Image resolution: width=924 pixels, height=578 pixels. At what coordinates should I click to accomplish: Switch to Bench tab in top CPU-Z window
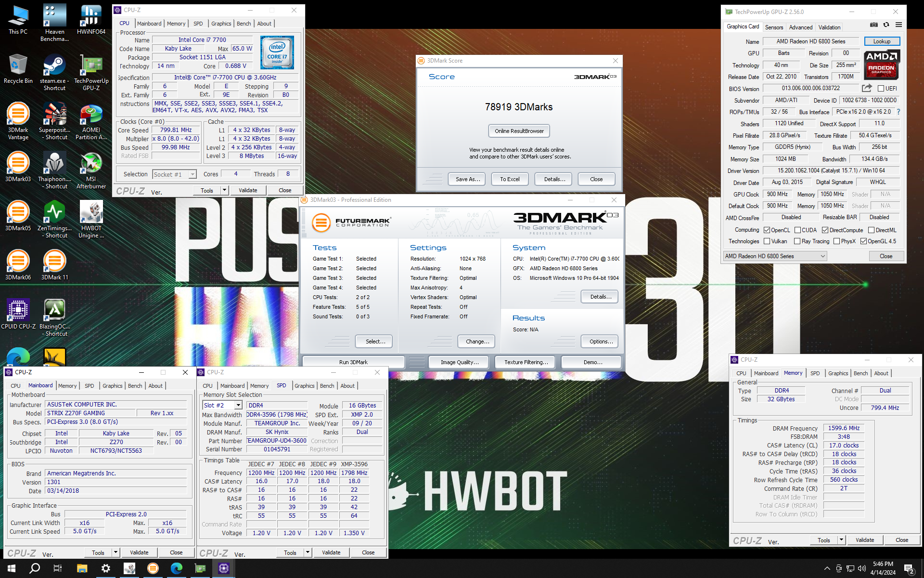244,24
